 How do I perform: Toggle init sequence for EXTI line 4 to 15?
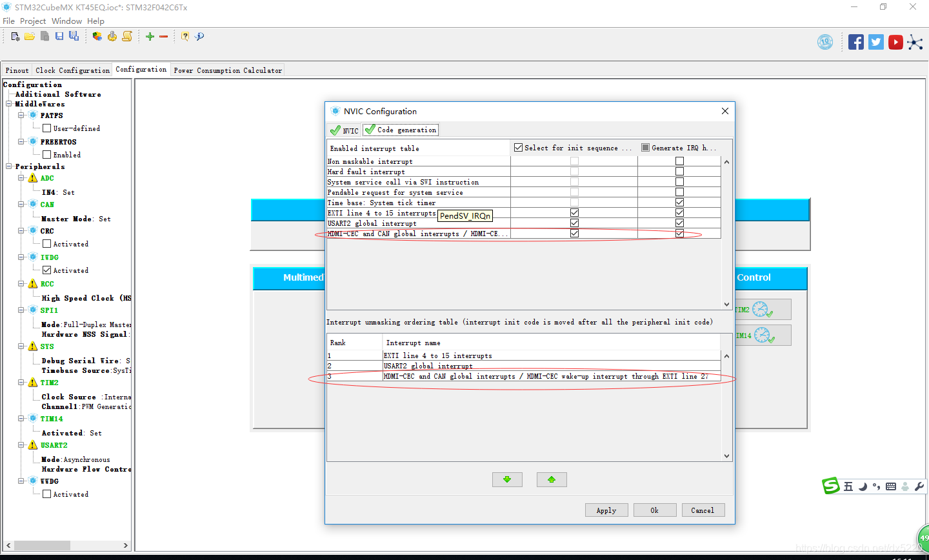tap(574, 213)
